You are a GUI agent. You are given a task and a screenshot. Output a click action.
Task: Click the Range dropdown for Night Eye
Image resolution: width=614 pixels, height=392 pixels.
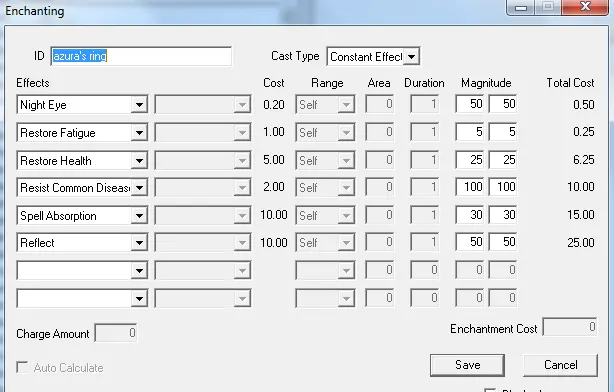325,105
